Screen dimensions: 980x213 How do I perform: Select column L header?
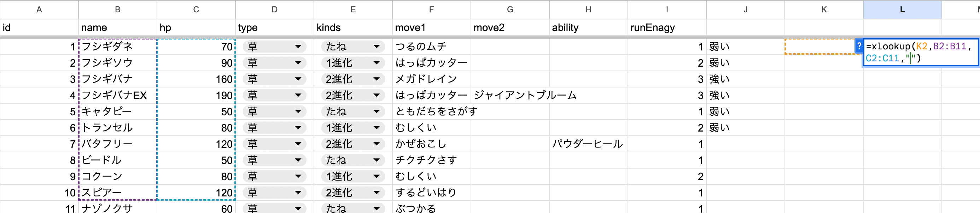[902, 10]
